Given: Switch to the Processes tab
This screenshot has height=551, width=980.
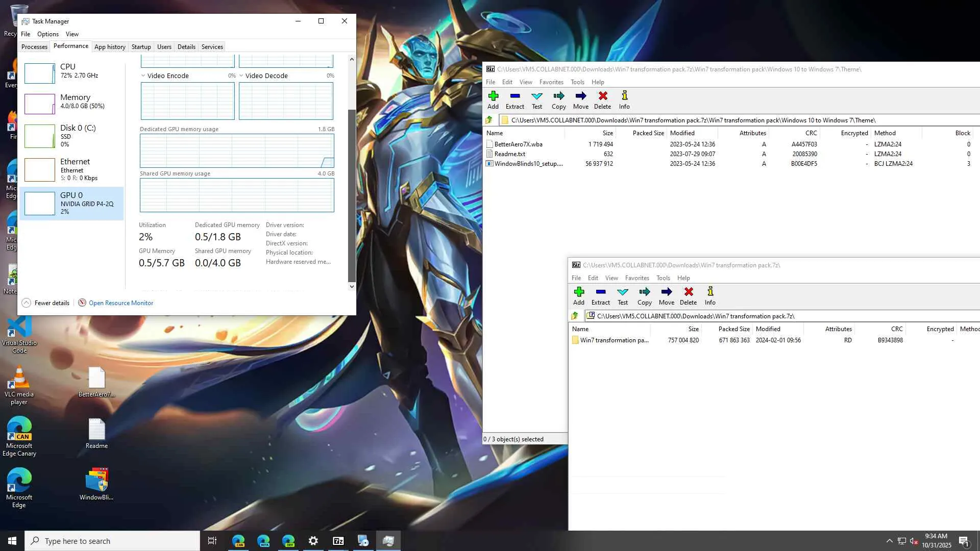Looking at the screenshot, I should (34, 46).
